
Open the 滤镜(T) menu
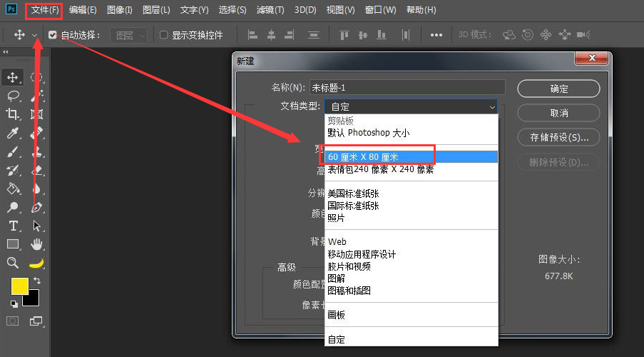point(270,10)
